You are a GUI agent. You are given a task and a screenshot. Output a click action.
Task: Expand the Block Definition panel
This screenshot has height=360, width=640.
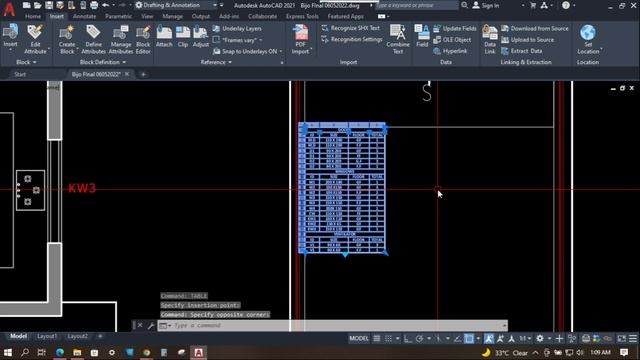[102, 62]
